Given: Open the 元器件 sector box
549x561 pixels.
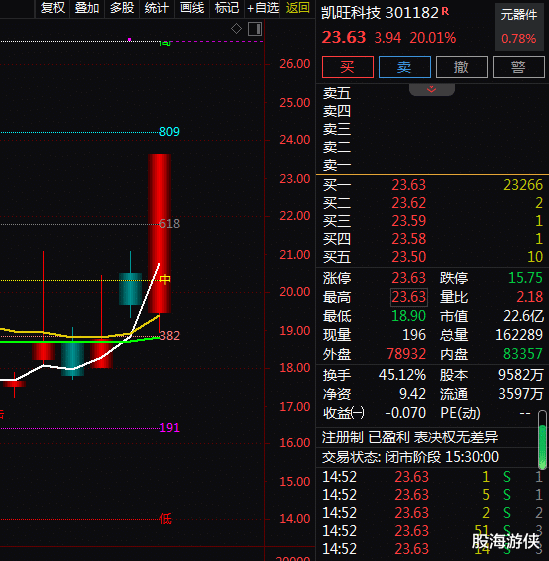Looking at the screenshot, I should click(x=519, y=27).
